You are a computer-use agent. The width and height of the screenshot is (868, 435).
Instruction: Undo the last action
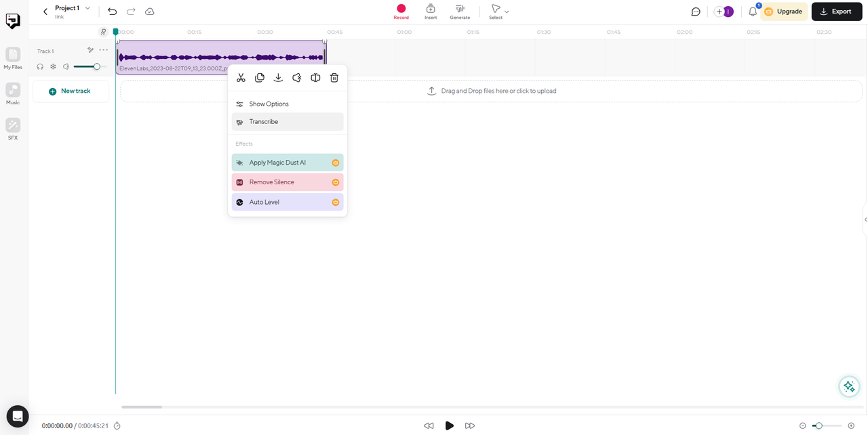tap(113, 12)
